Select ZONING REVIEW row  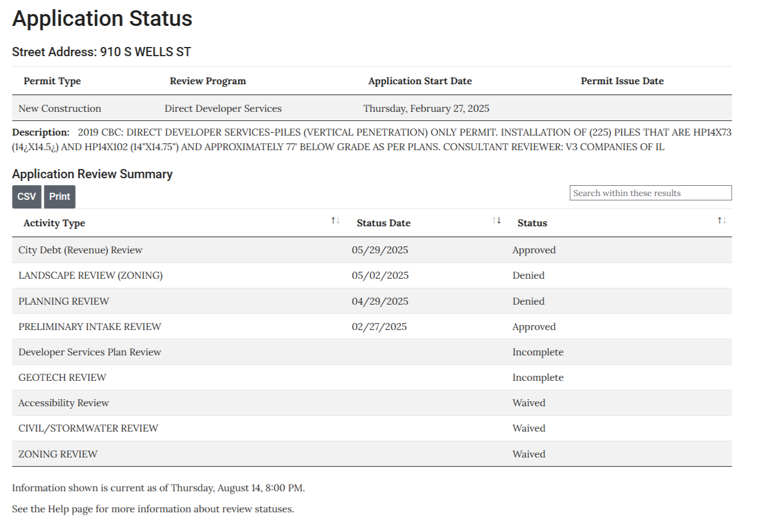[372, 454]
